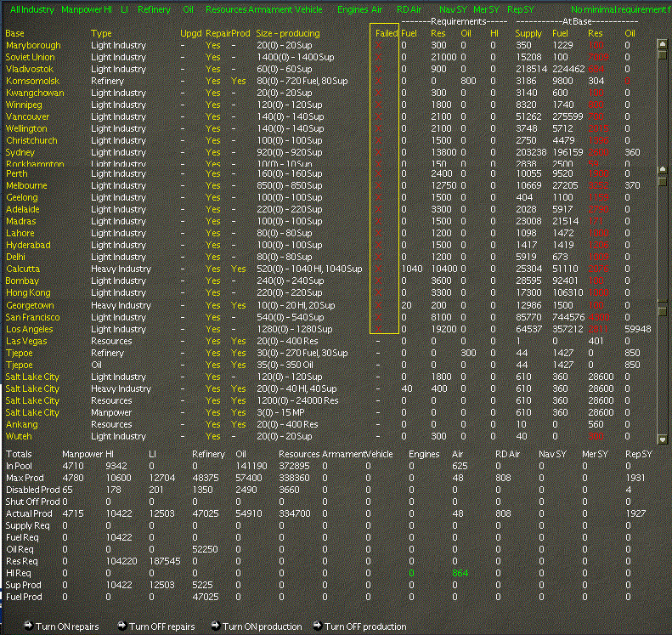Open the Christchurch base
Viewport: 672px width, 635px height.
31,140
